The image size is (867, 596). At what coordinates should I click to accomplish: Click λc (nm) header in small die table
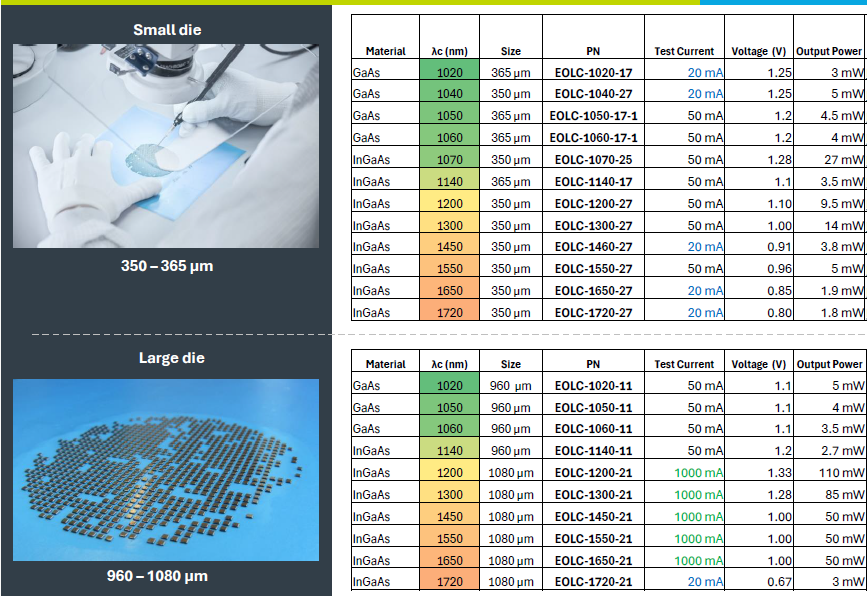(450, 51)
